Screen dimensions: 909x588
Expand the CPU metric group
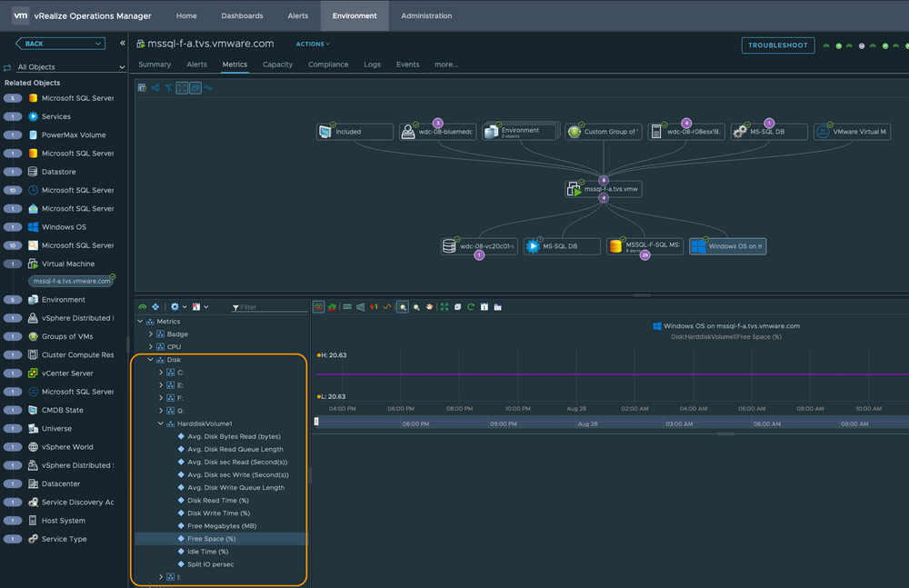click(x=151, y=347)
